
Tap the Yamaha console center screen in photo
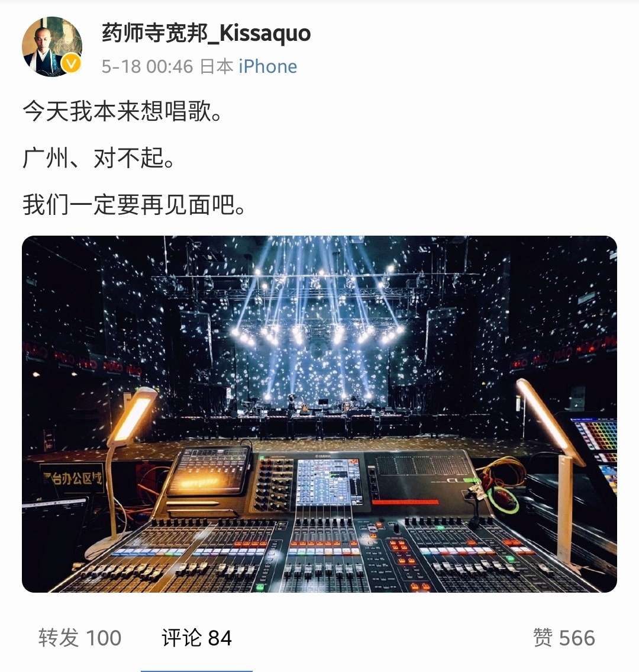(x=329, y=481)
